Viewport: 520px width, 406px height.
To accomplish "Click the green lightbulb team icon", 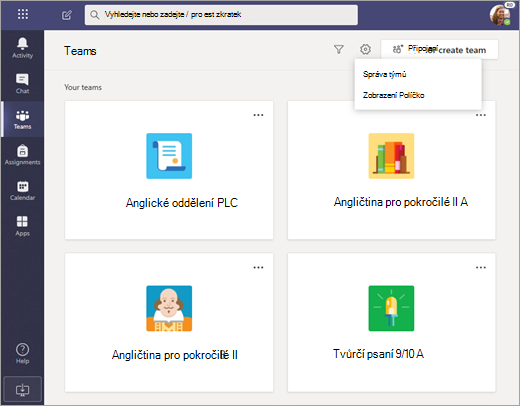I will pos(391,308).
